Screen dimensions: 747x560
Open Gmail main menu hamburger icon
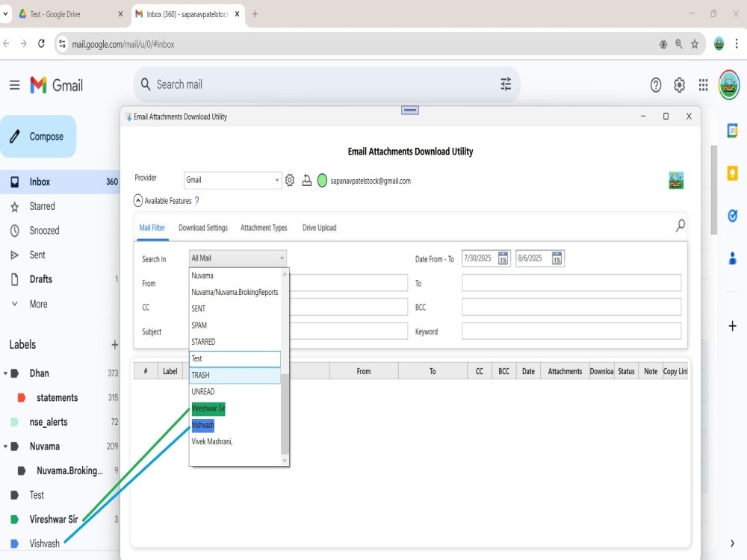coord(14,85)
